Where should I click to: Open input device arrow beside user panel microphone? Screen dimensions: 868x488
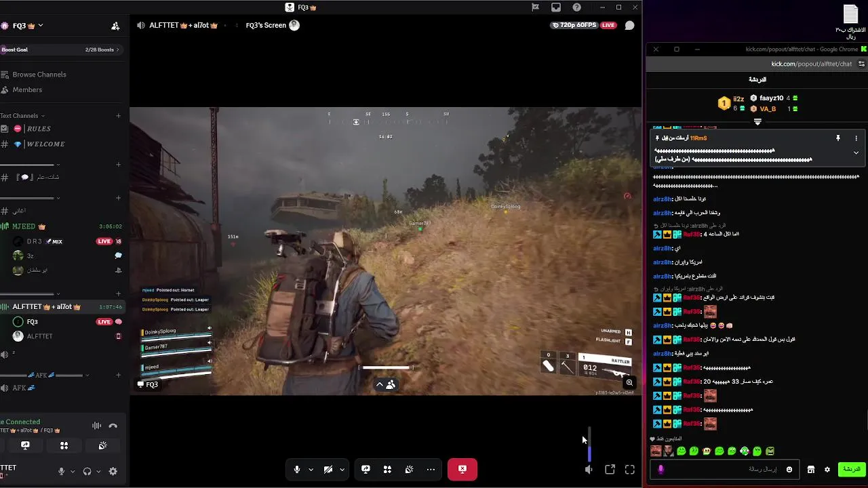[x=71, y=471]
